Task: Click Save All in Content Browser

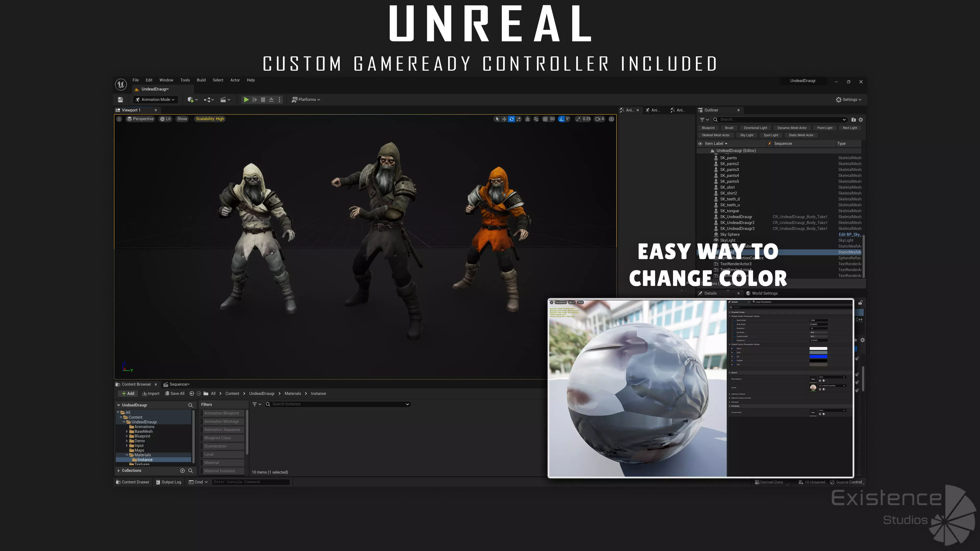Action: 175,394
